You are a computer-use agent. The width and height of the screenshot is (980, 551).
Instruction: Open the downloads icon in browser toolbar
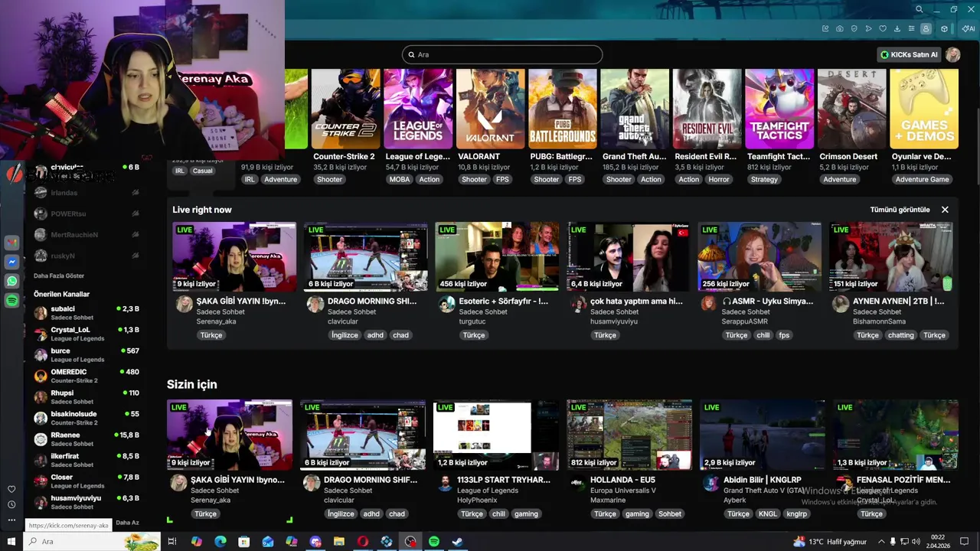point(897,29)
